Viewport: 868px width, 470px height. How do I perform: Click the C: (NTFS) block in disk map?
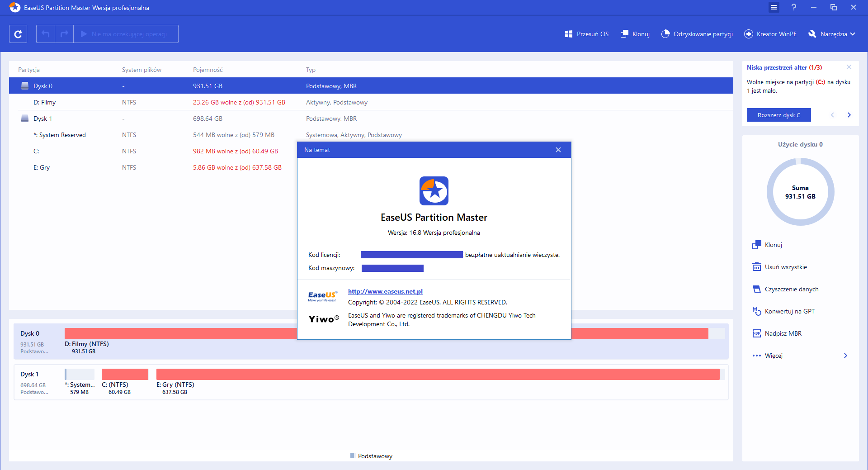click(125, 374)
